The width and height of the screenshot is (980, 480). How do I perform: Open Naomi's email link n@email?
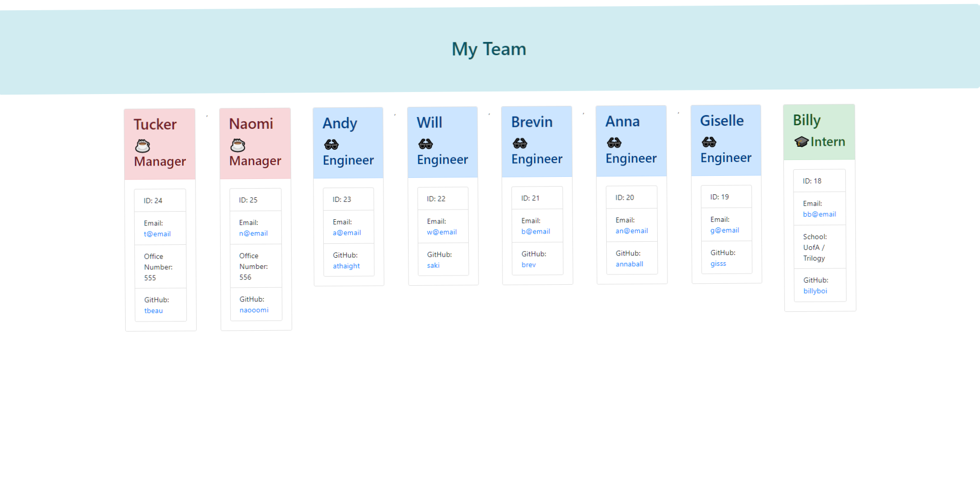[x=253, y=233]
